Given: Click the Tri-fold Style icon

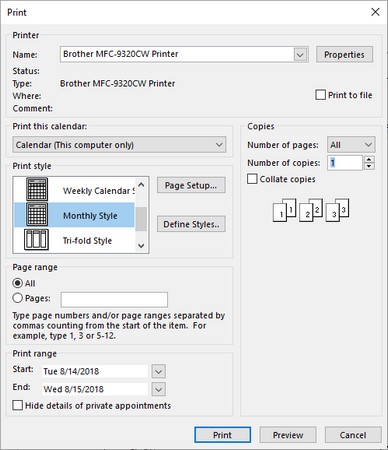Looking at the screenshot, I should [x=36, y=240].
